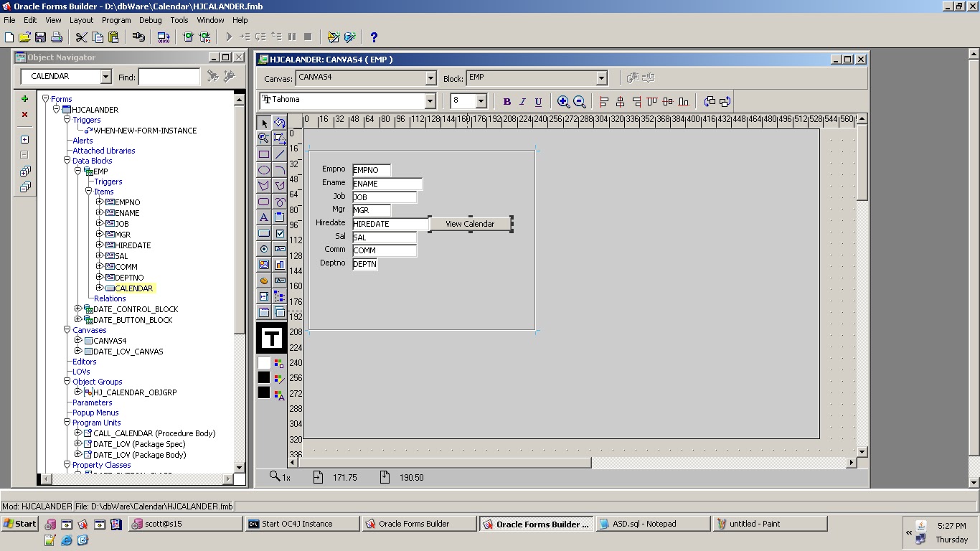980x551 pixels.
Task: Select the Ellipse drawing tool
Action: pyautogui.click(x=263, y=171)
